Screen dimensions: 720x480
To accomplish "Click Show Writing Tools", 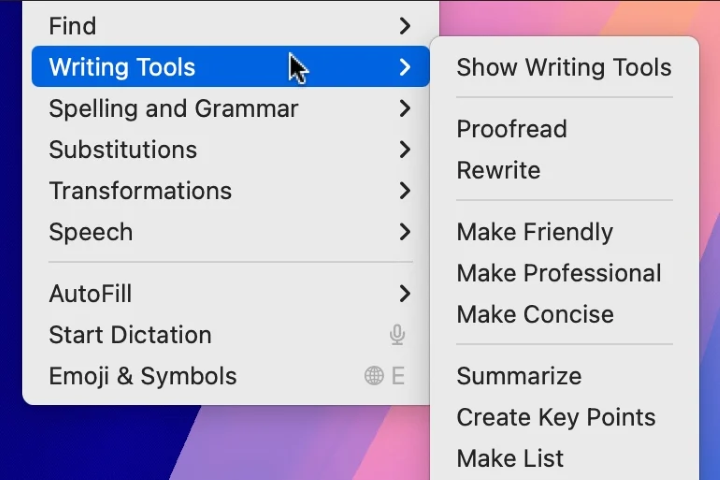I will click(x=564, y=67).
